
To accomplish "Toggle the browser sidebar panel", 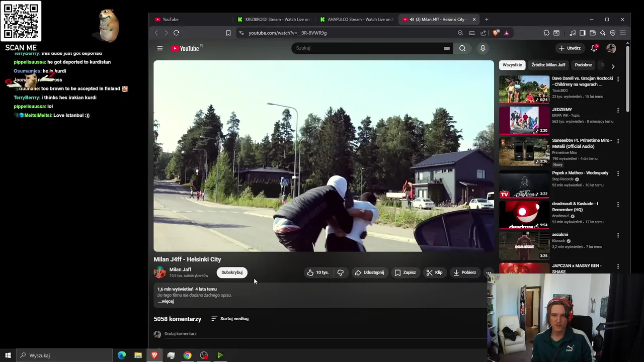I will pyautogui.click(x=583, y=33).
